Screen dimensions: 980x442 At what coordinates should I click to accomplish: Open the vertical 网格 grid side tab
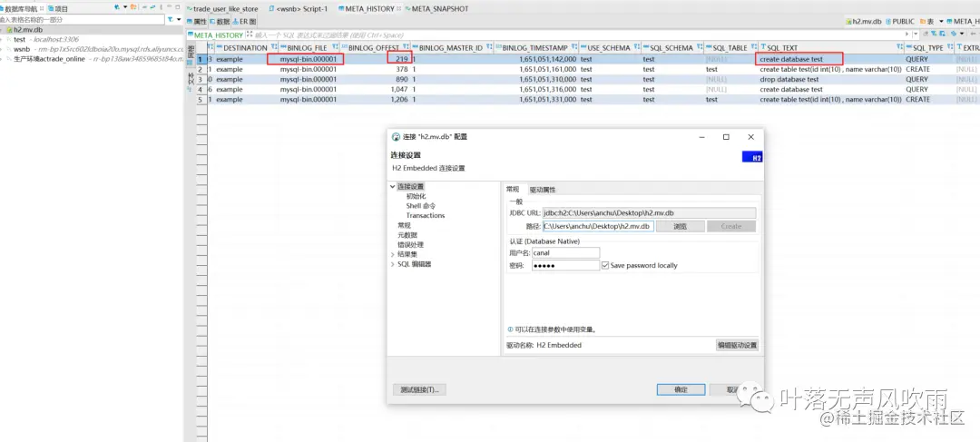point(191,54)
